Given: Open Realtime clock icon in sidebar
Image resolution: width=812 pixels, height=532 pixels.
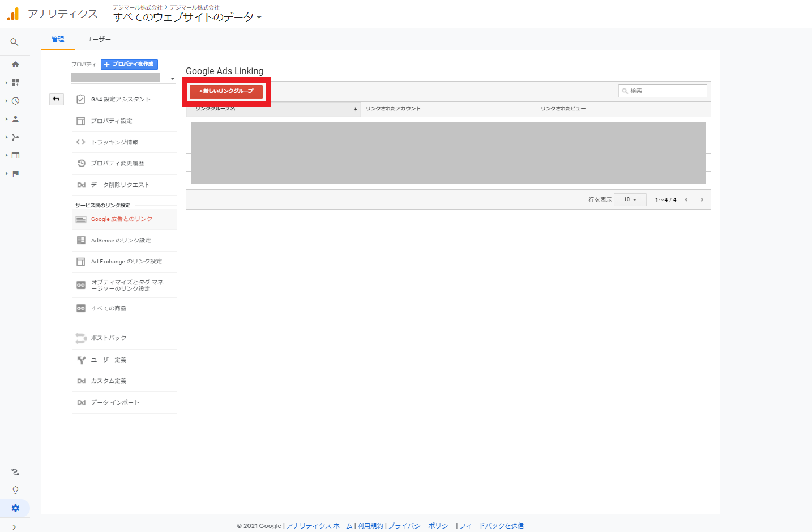Looking at the screenshot, I should pos(15,101).
